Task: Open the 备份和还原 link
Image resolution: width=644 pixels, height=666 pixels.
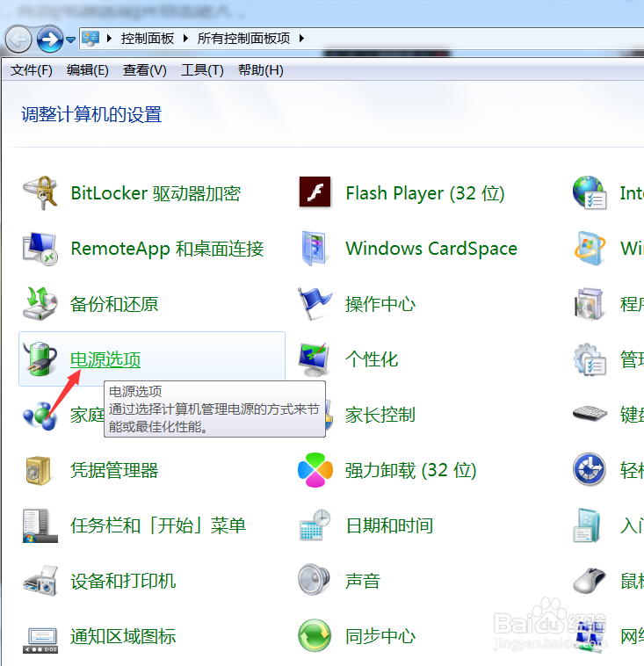Action: click(x=114, y=304)
